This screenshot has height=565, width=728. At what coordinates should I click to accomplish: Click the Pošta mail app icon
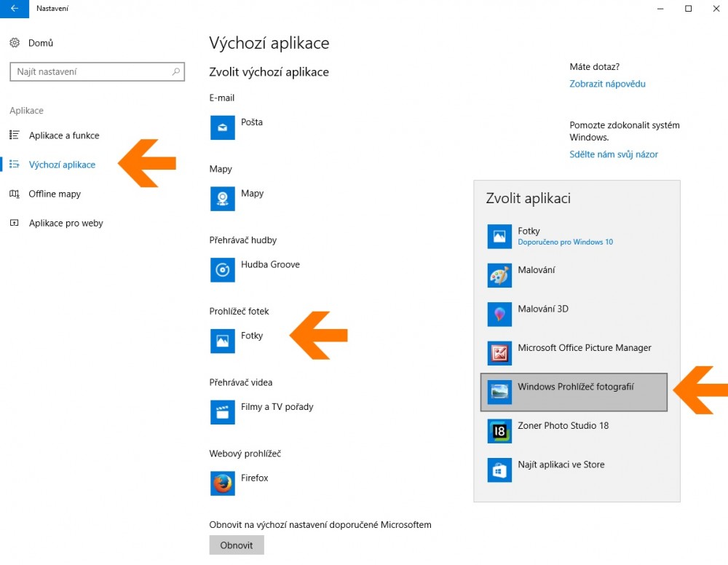point(222,127)
